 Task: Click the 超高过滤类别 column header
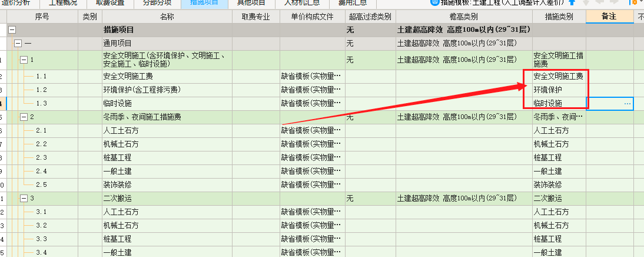pyautogui.click(x=370, y=17)
